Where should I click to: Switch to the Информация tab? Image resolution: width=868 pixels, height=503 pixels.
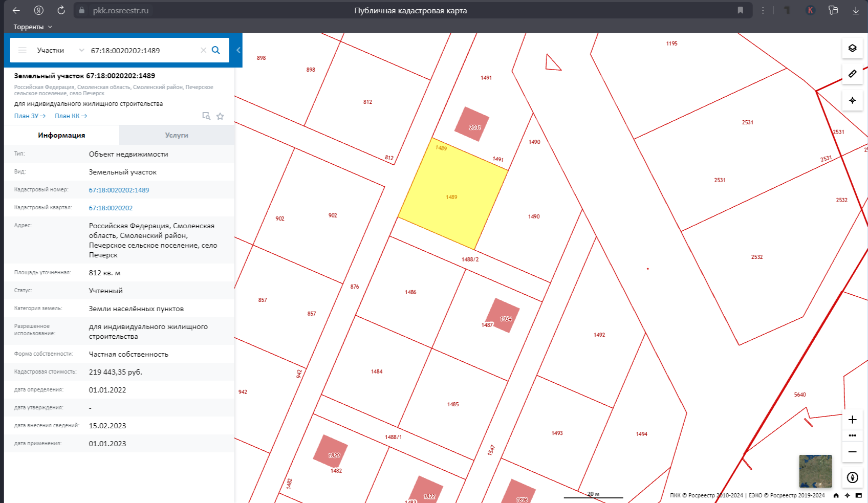tap(61, 135)
